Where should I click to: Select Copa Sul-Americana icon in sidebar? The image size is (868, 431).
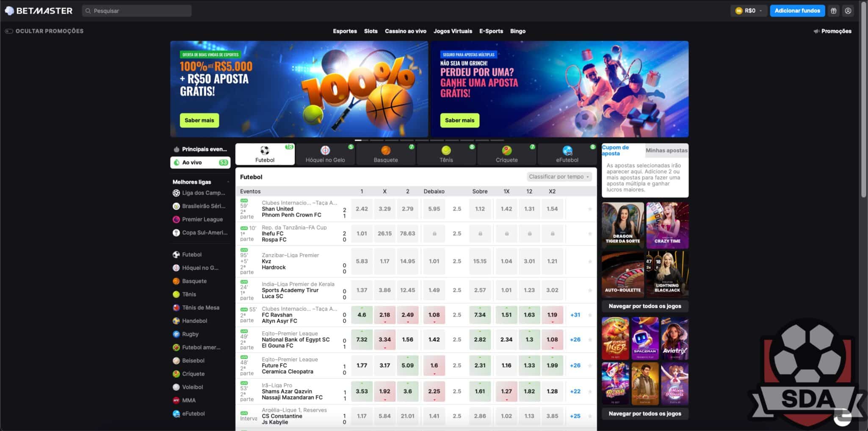pyautogui.click(x=176, y=232)
